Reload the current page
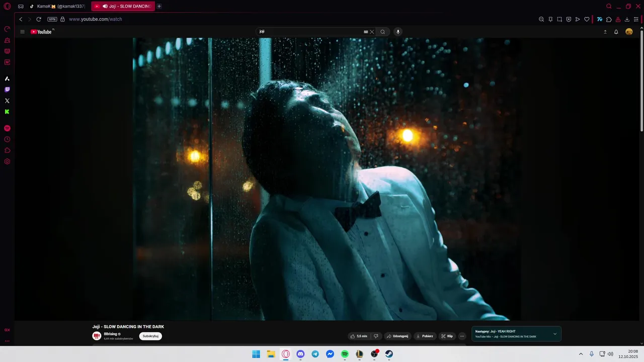The width and height of the screenshot is (644, 362). tap(39, 19)
